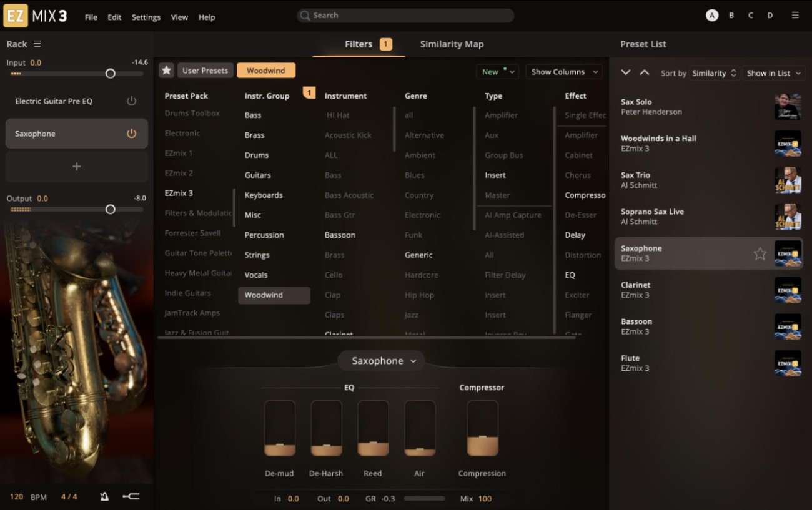The image size is (812, 510).
Task: Open the New preset dropdown
Action: coord(497,71)
